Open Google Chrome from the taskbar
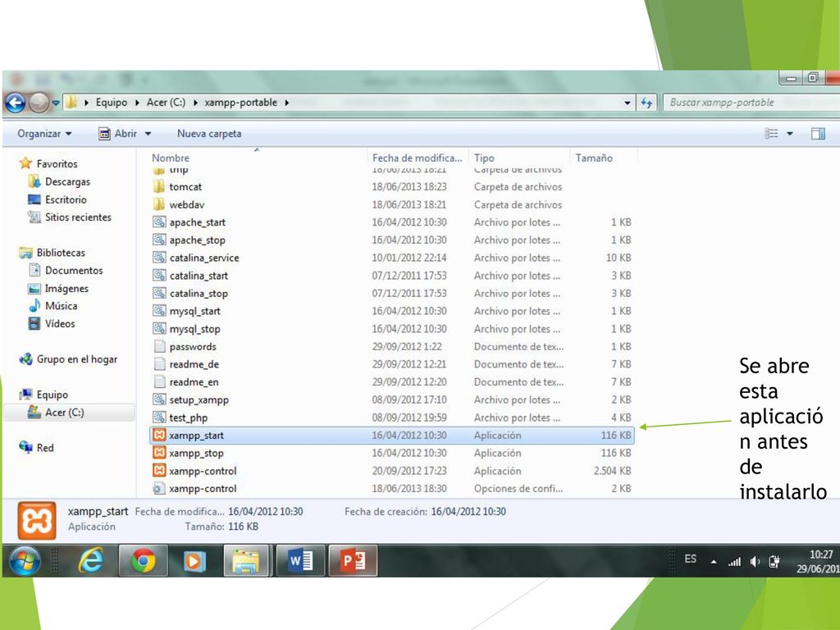This screenshot has height=630, width=840. (143, 561)
